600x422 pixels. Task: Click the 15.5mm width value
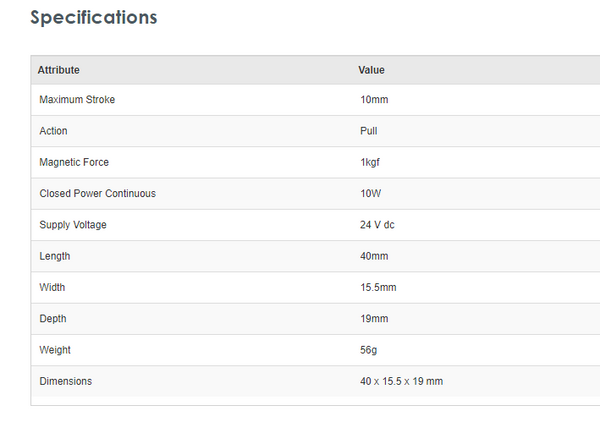pos(378,288)
